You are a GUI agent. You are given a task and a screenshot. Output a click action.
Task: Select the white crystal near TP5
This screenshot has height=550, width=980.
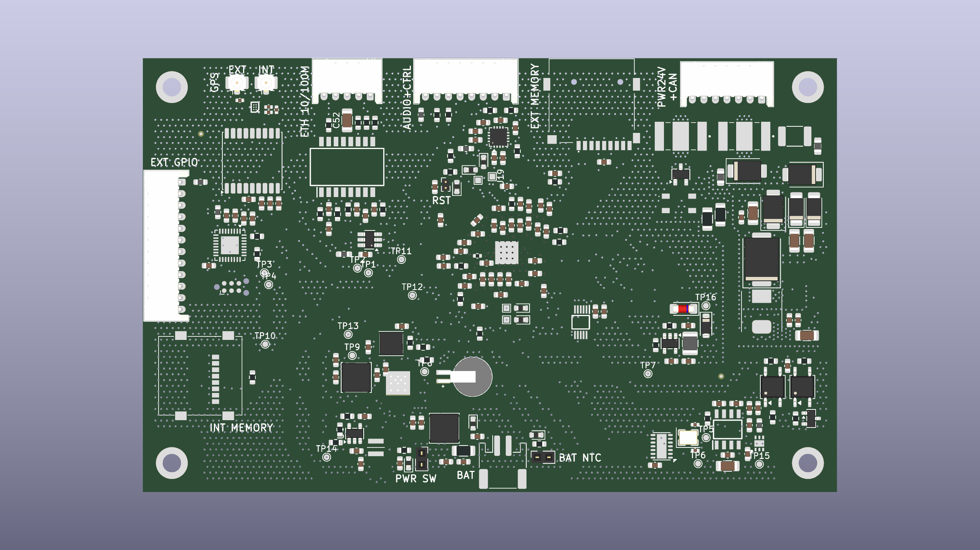pyautogui.click(x=688, y=437)
